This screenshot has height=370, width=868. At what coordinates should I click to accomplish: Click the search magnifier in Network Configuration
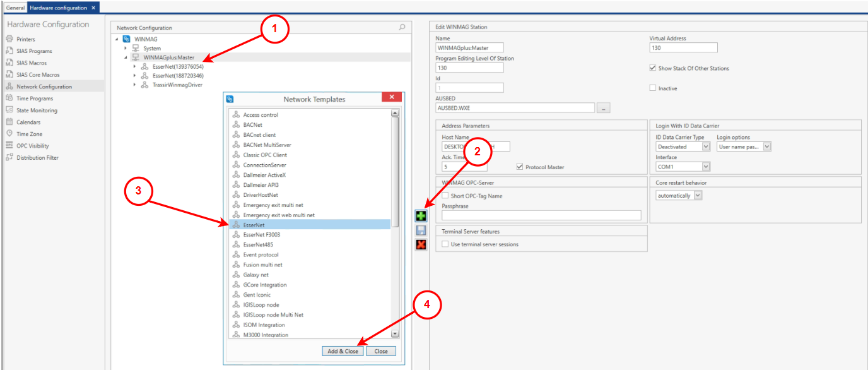point(402,28)
